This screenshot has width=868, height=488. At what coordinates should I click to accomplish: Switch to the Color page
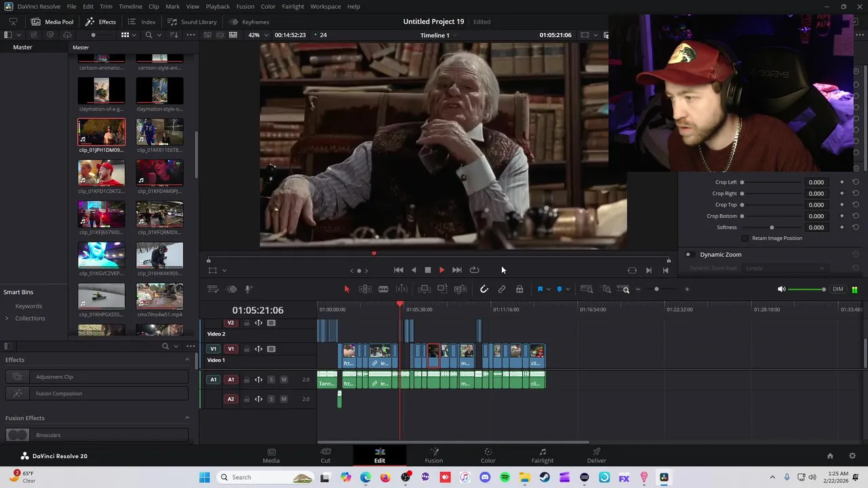pos(488,455)
